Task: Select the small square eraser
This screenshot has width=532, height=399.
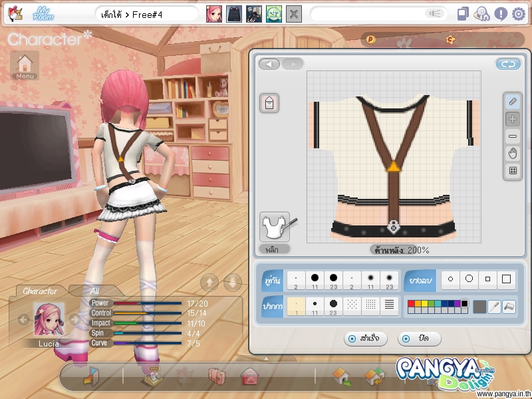Action: (487, 279)
